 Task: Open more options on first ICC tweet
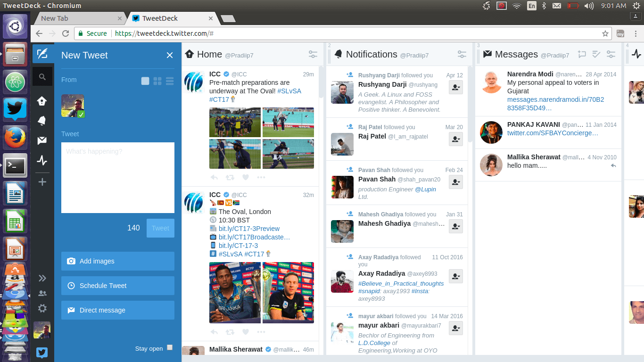[x=261, y=178]
